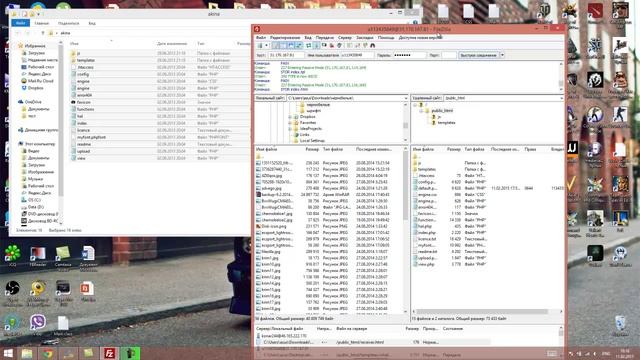Open quickconnect history dropdown arrow
This screenshot has width=640, height=360.
pyautogui.click(x=502, y=55)
